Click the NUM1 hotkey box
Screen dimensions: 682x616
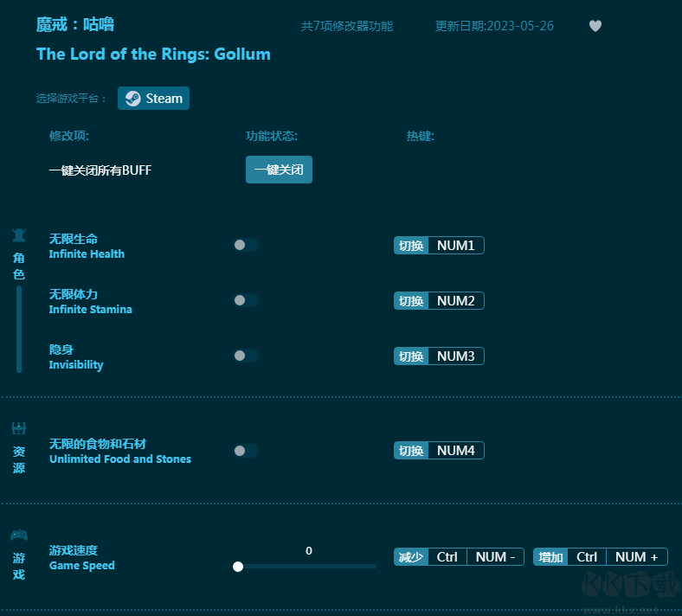456,245
